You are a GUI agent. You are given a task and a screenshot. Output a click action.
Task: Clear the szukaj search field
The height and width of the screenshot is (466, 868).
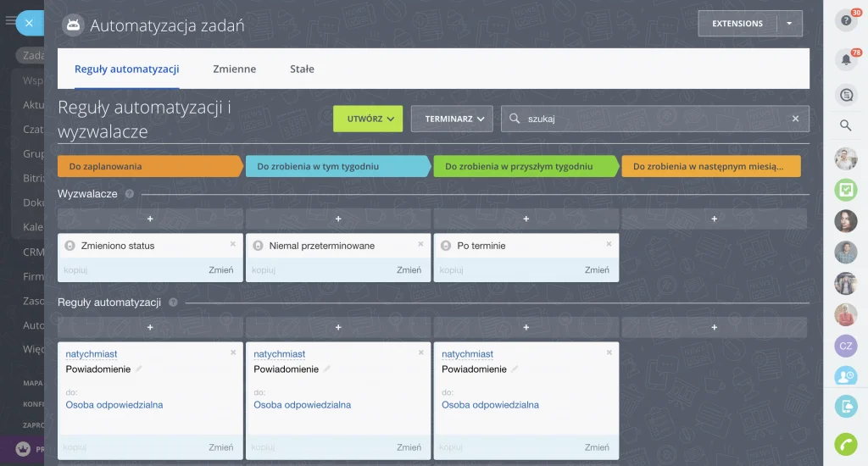795,119
